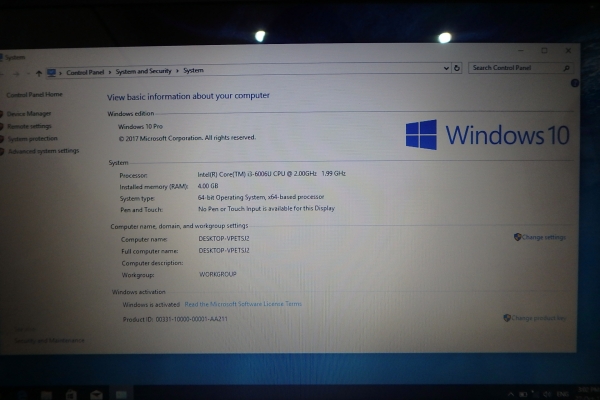The image size is (600, 400).
Task: Click the Forward navigation arrow
Action: 16,74
